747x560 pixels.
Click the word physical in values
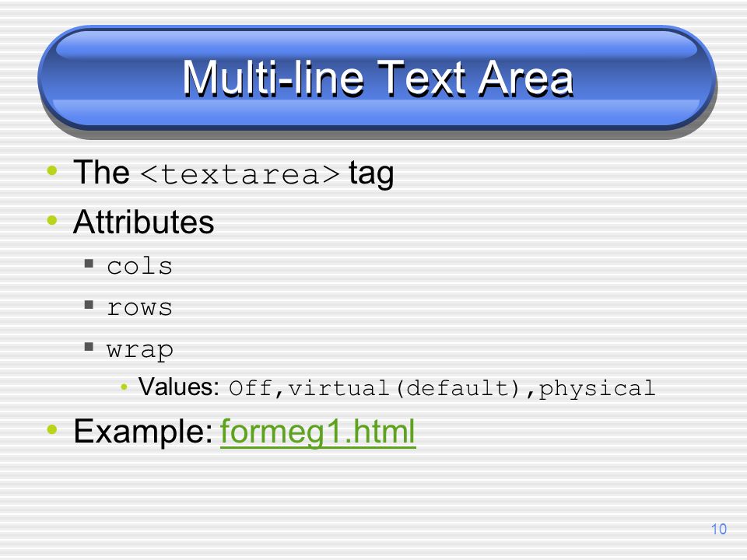[597, 389]
